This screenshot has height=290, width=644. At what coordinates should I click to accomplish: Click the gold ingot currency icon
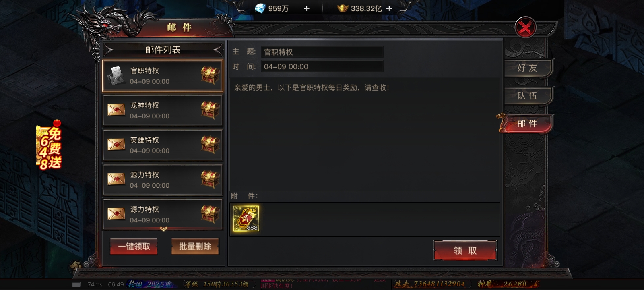click(343, 8)
